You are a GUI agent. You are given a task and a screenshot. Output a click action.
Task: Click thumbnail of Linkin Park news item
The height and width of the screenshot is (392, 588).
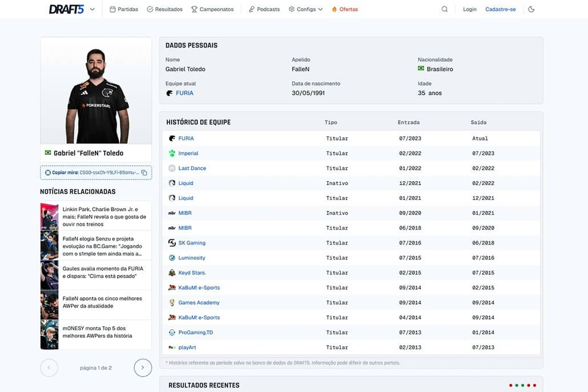pyautogui.click(x=49, y=217)
